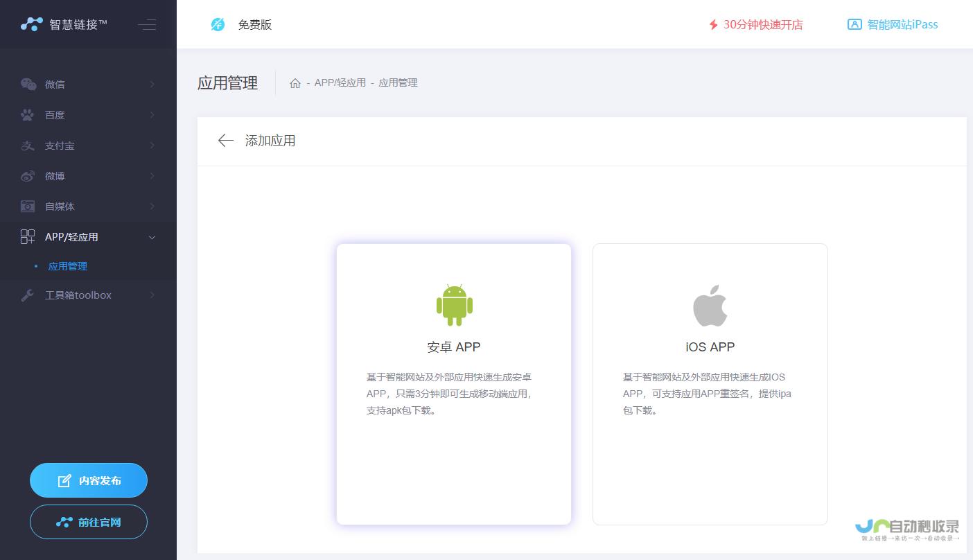Screen dimensions: 973x560
Task: Click the 智慧链接™ brand name
Action: pos(78,25)
